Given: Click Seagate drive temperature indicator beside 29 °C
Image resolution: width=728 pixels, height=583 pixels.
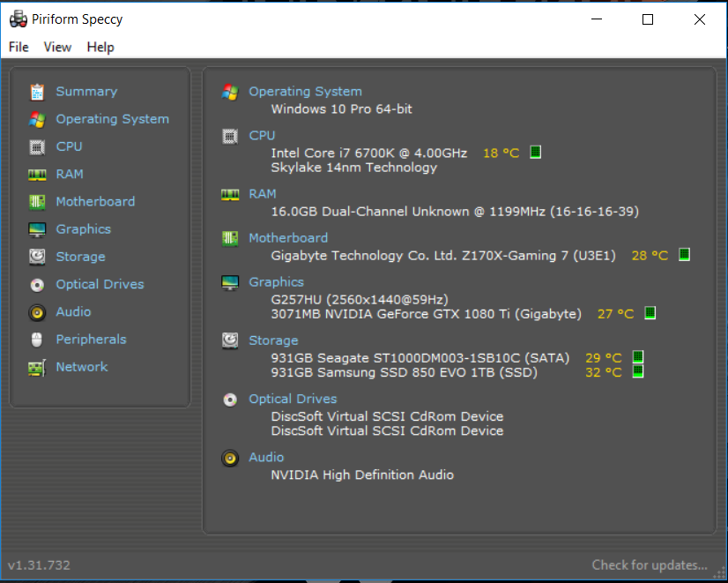Looking at the screenshot, I should (x=638, y=357).
